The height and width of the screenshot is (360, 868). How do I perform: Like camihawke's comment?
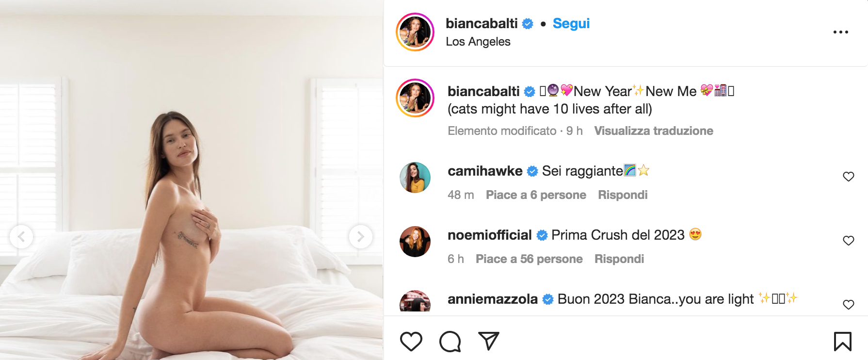[848, 177]
